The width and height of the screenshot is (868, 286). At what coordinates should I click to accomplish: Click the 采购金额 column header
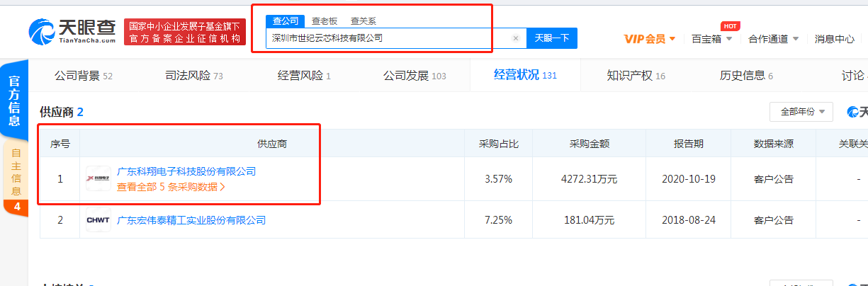[x=590, y=144]
